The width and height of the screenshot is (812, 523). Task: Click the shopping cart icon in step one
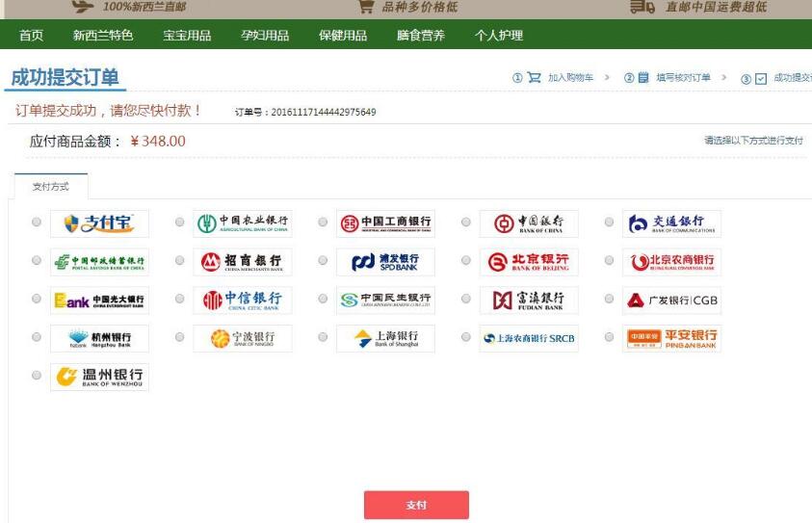coord(534,78)
